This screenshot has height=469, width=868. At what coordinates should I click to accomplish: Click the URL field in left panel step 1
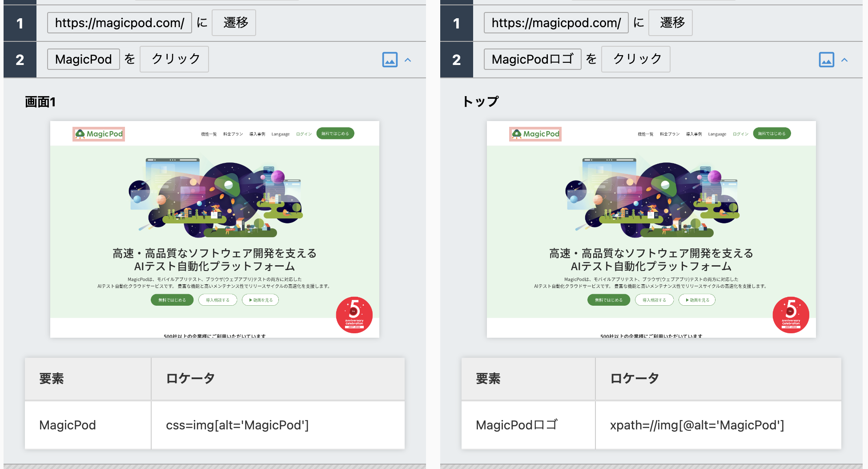(120, 23)
